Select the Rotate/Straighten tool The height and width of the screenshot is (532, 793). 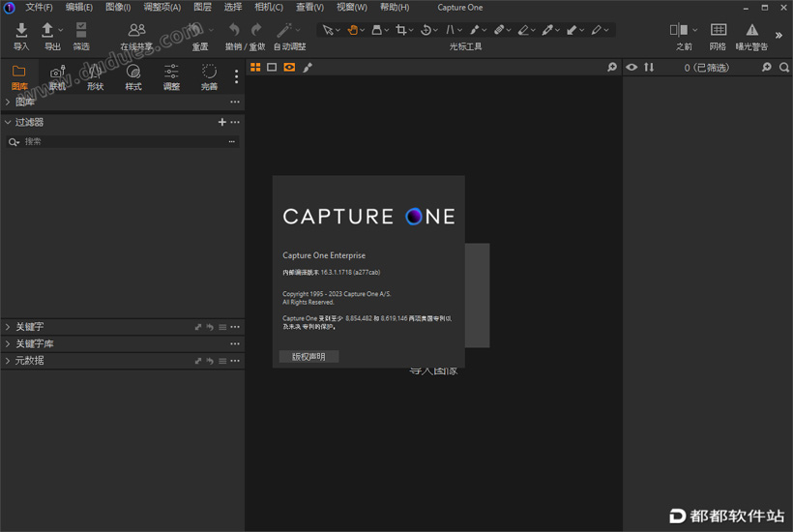pyautogui.click(x=426, y=30)
